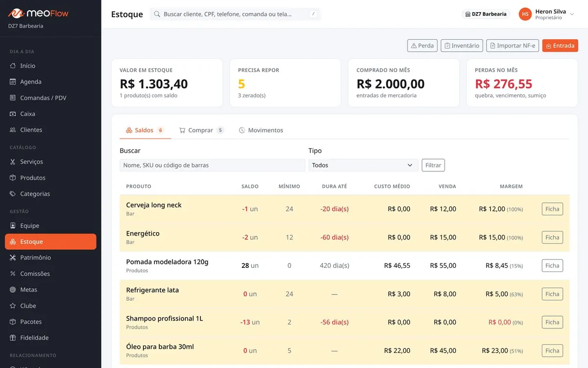The height and width of the screenshot is (368, 588).
Task: Switch to the Saldos tab
Action: tap(145, 131)
